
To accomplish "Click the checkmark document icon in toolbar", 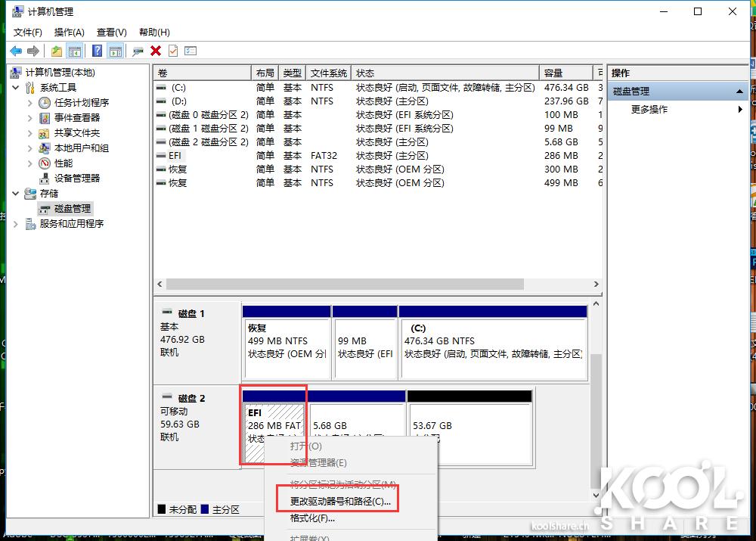I will click(172, 51).
